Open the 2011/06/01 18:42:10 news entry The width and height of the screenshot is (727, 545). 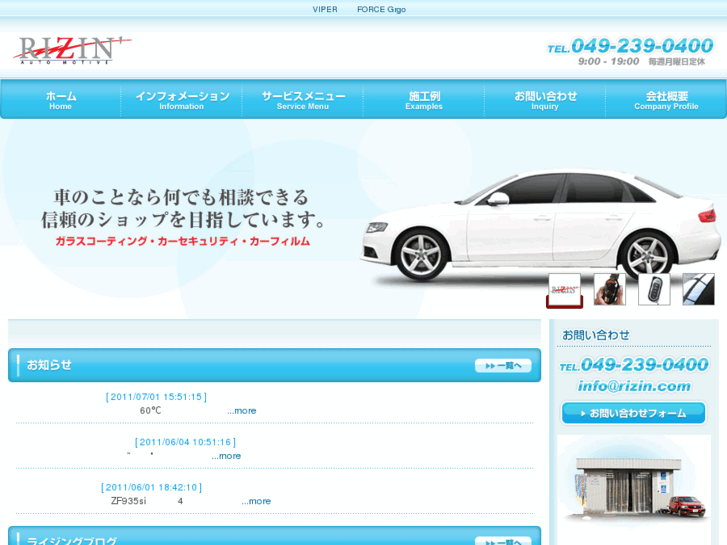(152, 487)
